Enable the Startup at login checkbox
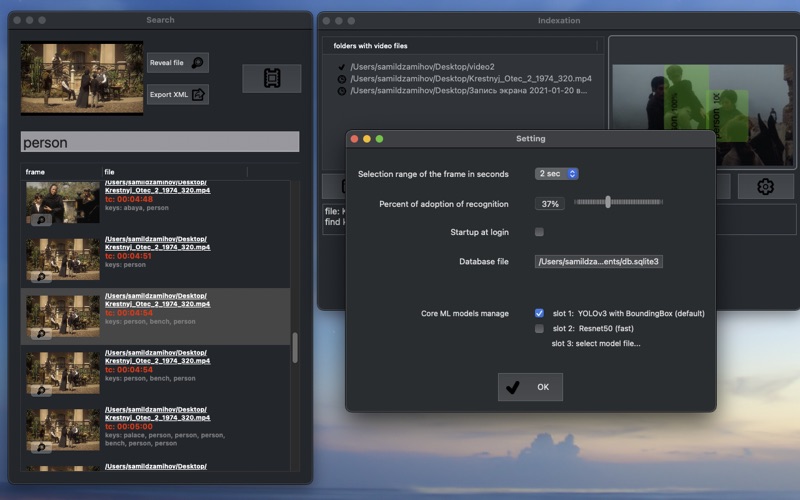800x500 pixels. (x=540, y=232)
